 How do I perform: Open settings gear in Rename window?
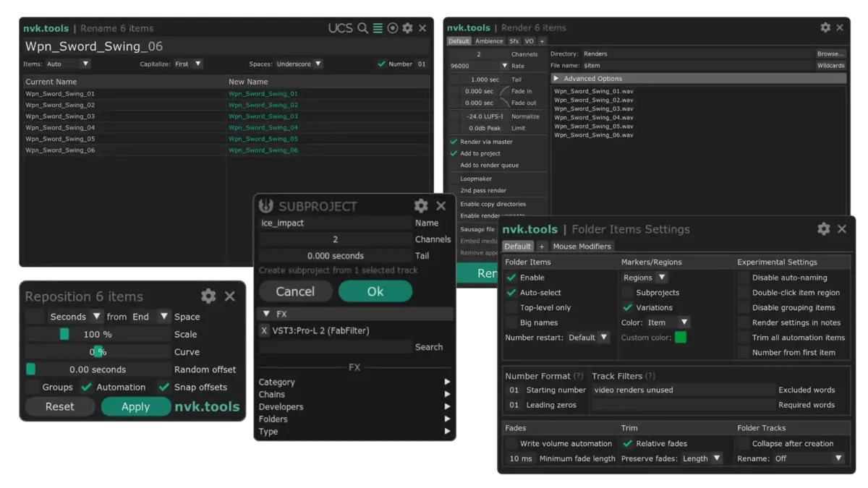(x=408, y=28)
